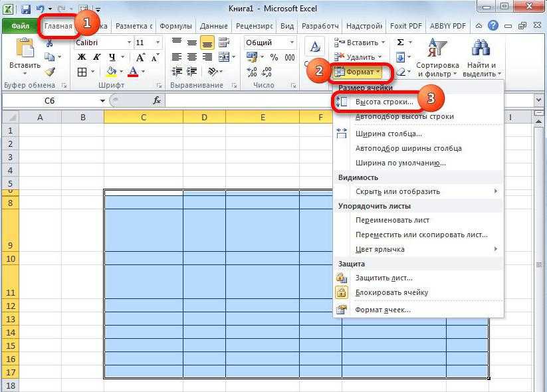The height and width of the screenshot is (392, 547).
Task: Expand the Name Box dropdown arrow
Action: click(102, 100)
